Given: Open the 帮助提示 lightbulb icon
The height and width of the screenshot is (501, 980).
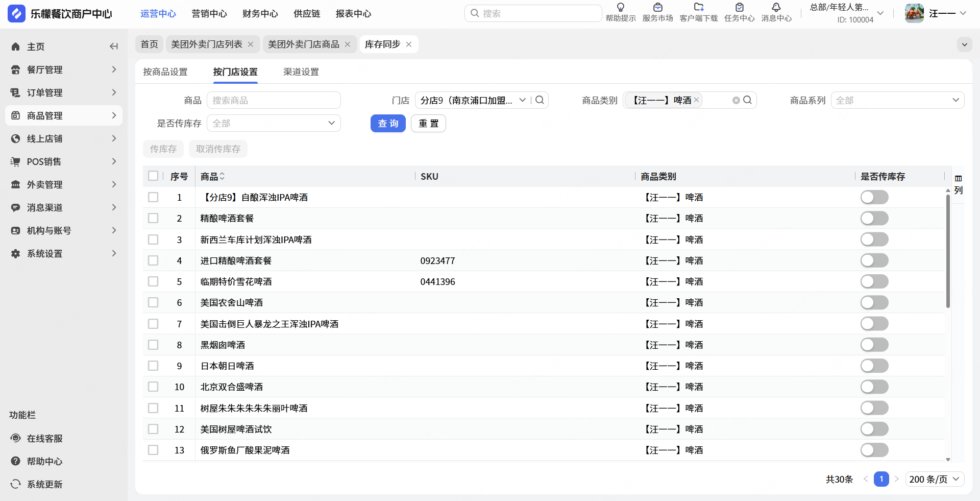Looking at the screenshot, I should coord(620,8).
